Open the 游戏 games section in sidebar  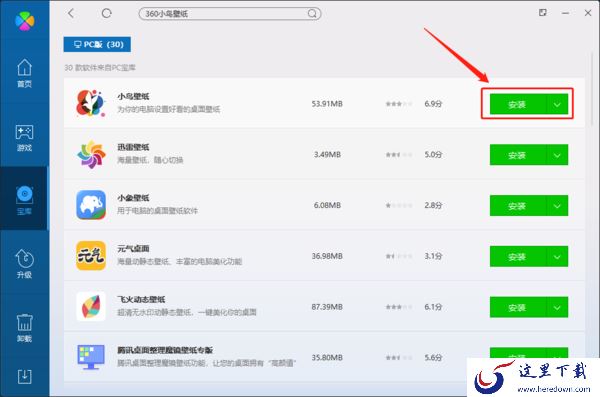24,137
